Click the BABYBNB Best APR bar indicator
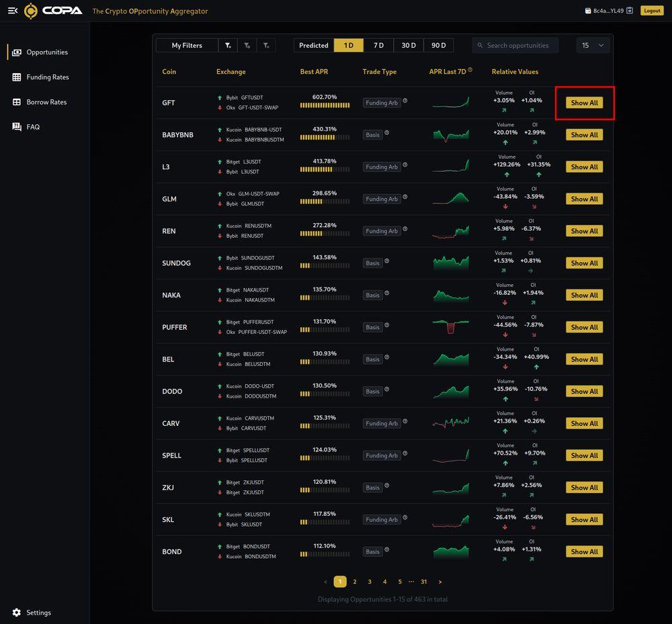This screenshot has height=624, width=672. pyautogui.click(x=325, y=138)
